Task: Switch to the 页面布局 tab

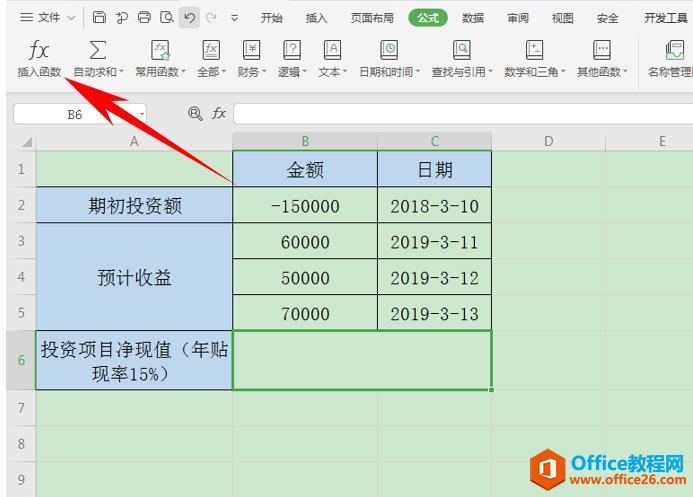Action: point(372,18)
